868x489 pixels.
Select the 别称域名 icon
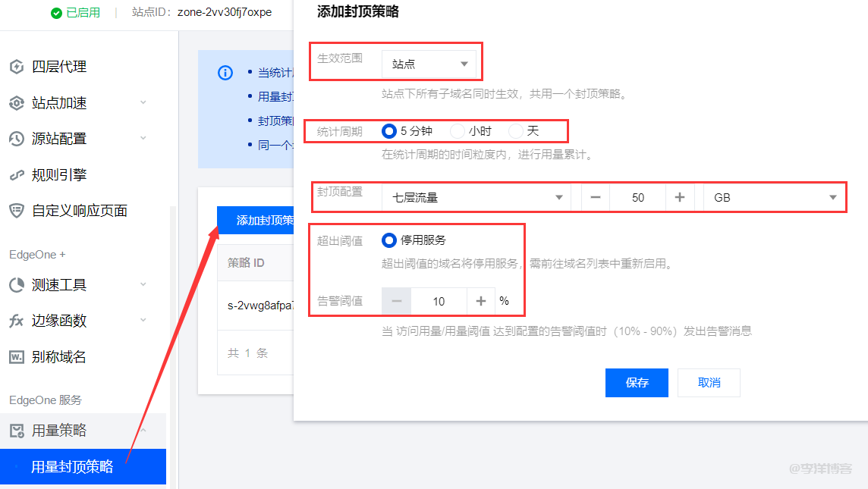point(17,357)
